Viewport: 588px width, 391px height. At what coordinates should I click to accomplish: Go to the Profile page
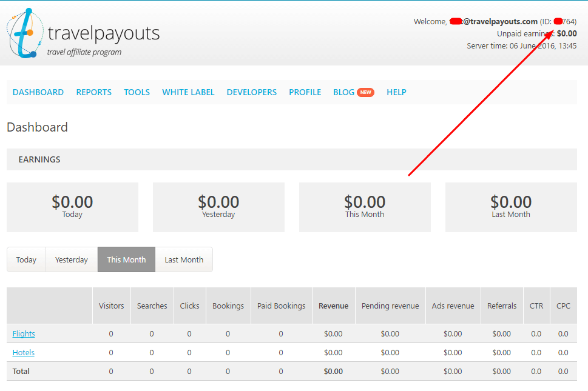point(305,92)
